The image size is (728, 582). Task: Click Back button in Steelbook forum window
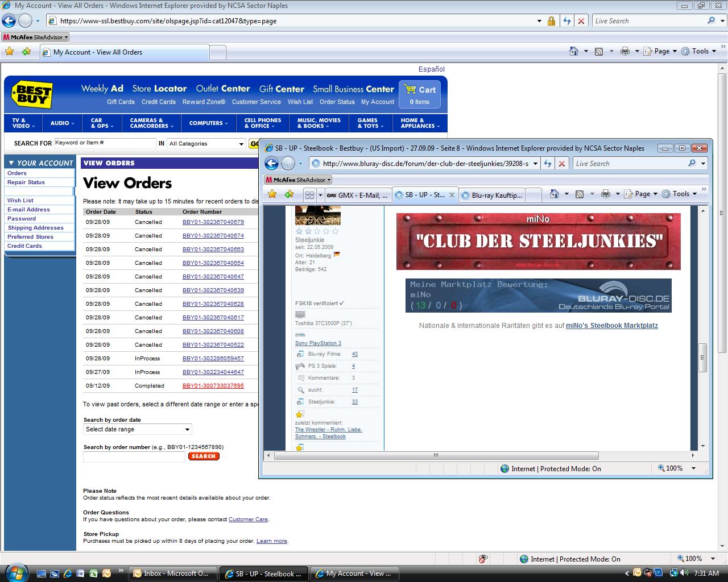pyautogui.click(x=271, y=164)
